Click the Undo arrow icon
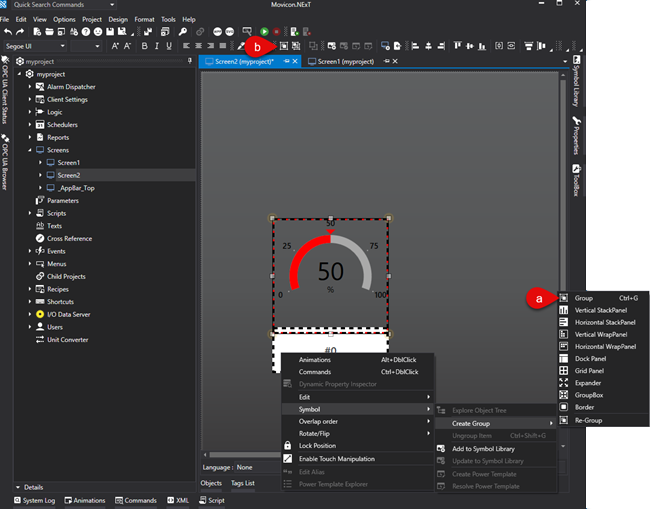Viewport: 650px width, 509px height. [x=7, y=32]
